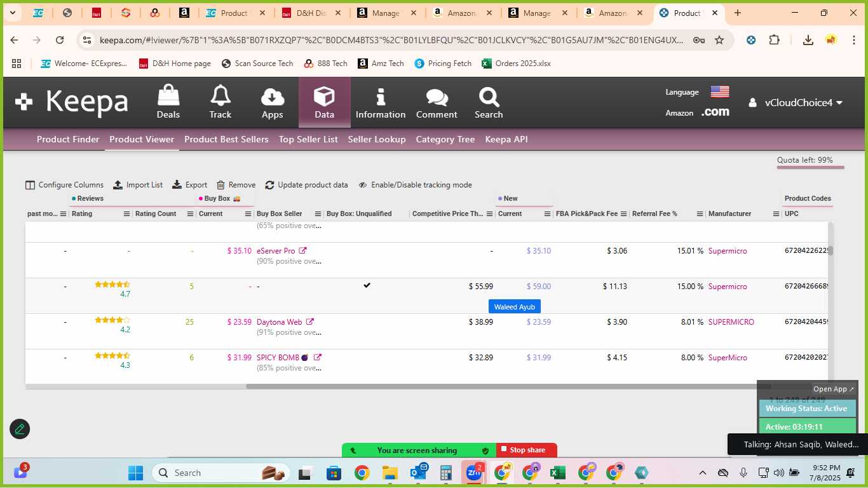Open external link beside eServer Pro
The height and width of the screenshot is (488, 868).
(303, 251)
